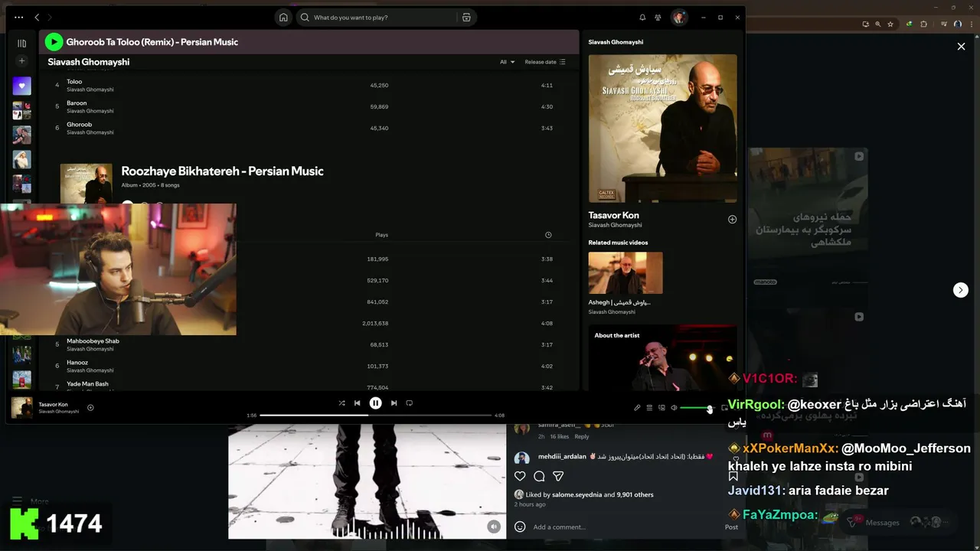This screenshot has height=551, width=980.
Task: Adjust the Spotify volume slider
Action: tap(696, 408)
